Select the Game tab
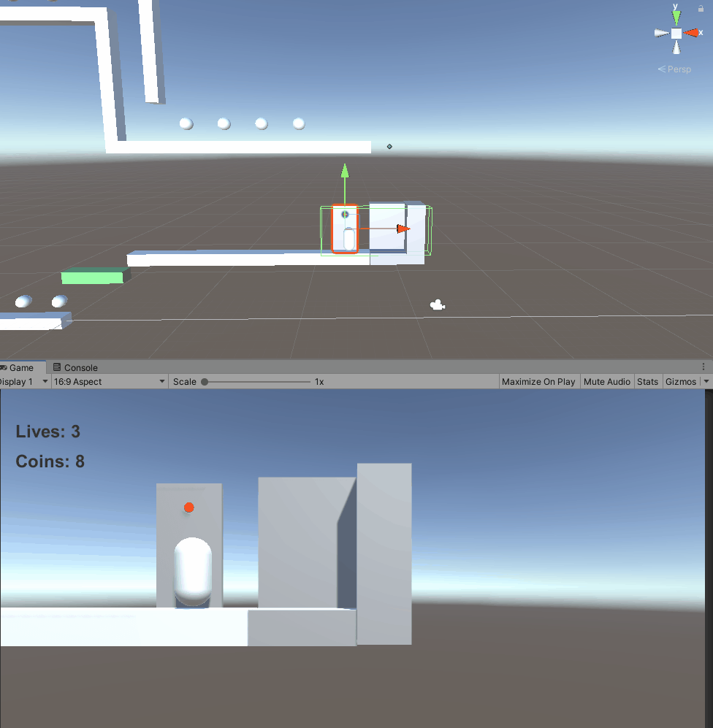Screen dimensions: 713x728 coord(22,367)
